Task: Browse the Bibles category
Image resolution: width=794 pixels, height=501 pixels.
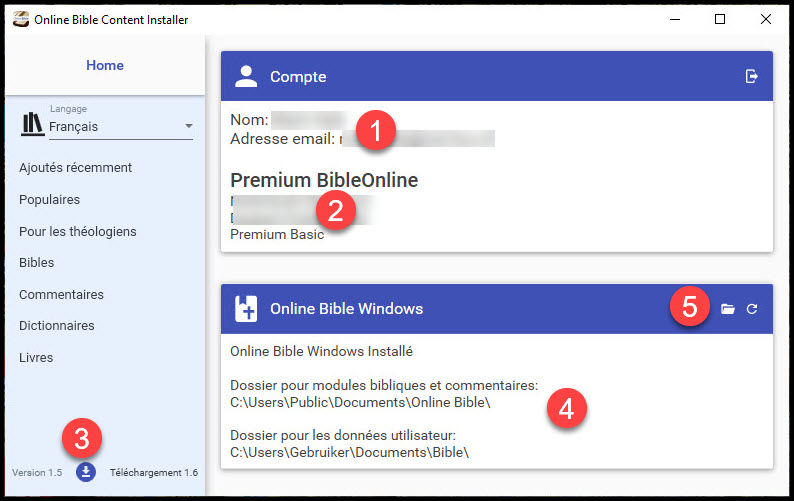Action: (36, 262)
